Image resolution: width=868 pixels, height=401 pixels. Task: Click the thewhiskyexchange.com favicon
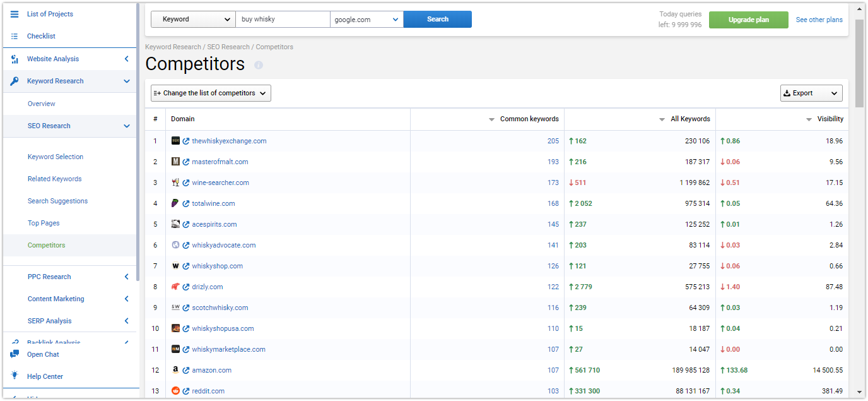click(175, 141)
